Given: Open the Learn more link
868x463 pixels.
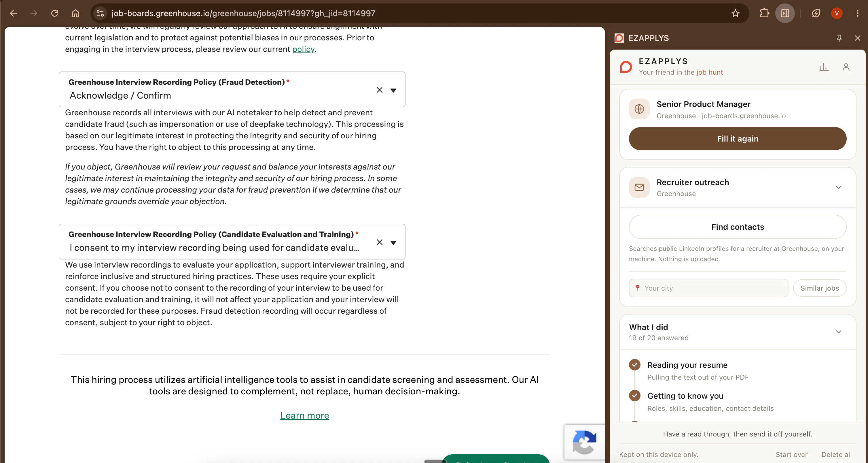Looking at the screenshot, I should click(x=305, y=415).
